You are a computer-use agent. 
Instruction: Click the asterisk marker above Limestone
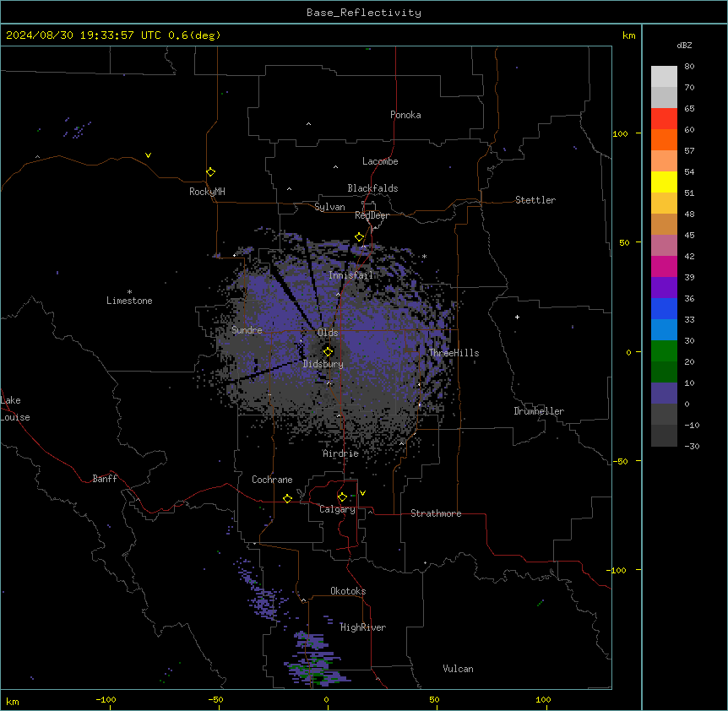tap(129, 292)
